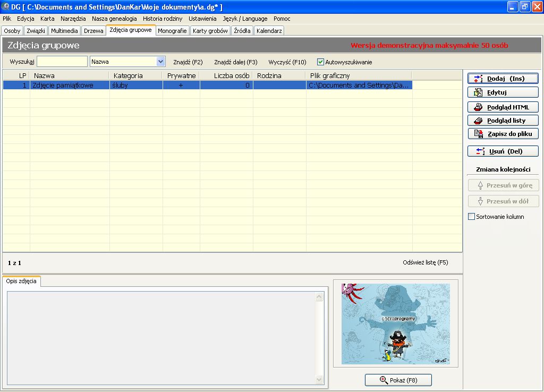The height and width of the screenshot is (392, 544).
Task: Open the Język / Language menu
Action: click(x=245, y=19)
